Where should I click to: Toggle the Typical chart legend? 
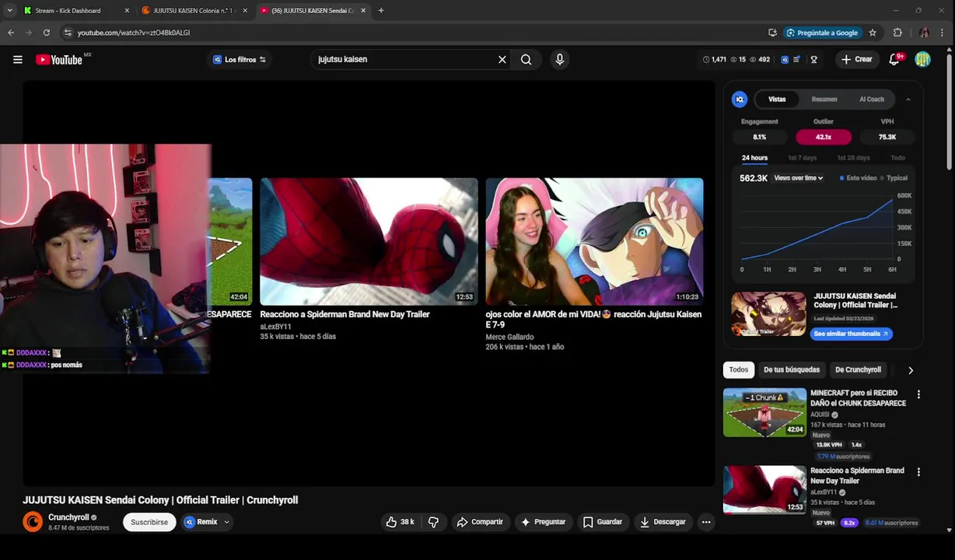894,178
